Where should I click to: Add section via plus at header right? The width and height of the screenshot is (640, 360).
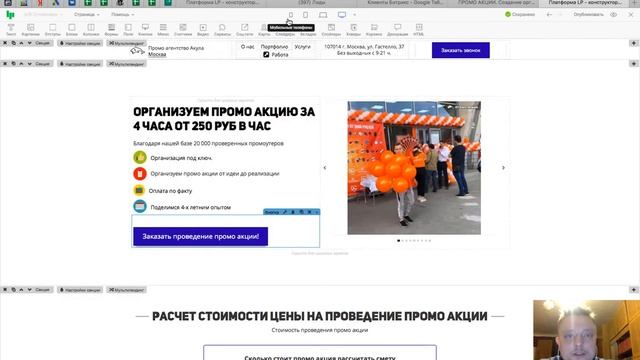tap(634, 43)
